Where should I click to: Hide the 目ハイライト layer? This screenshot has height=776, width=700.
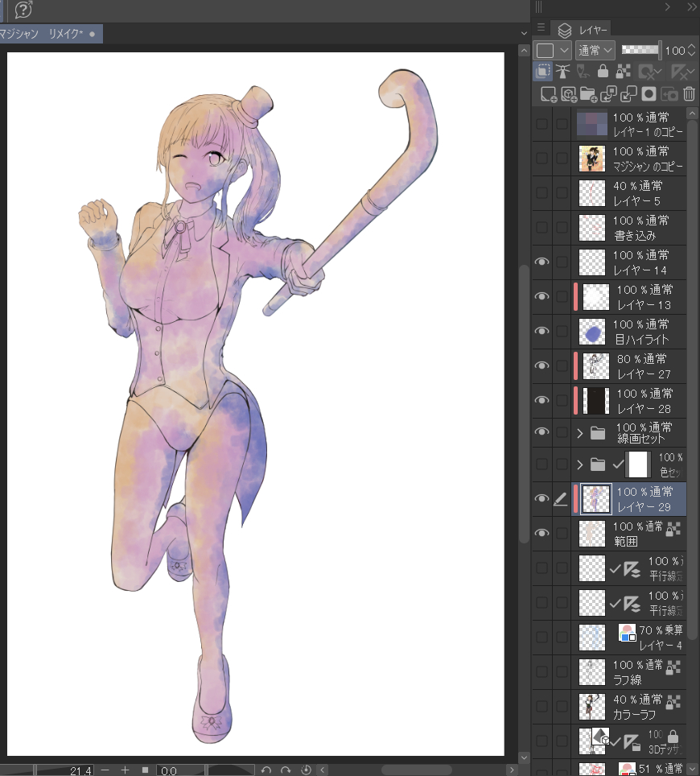click(x=542, y=331)
